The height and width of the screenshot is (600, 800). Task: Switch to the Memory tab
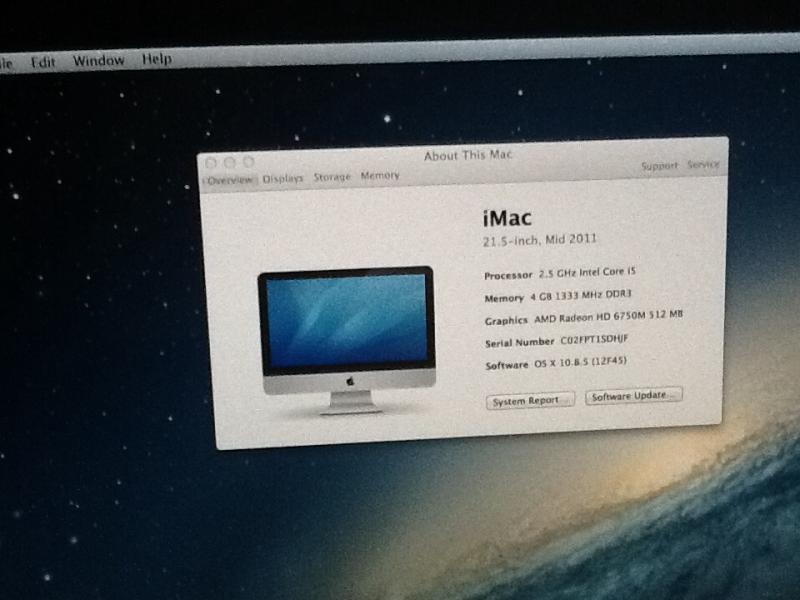click(380, 176)
